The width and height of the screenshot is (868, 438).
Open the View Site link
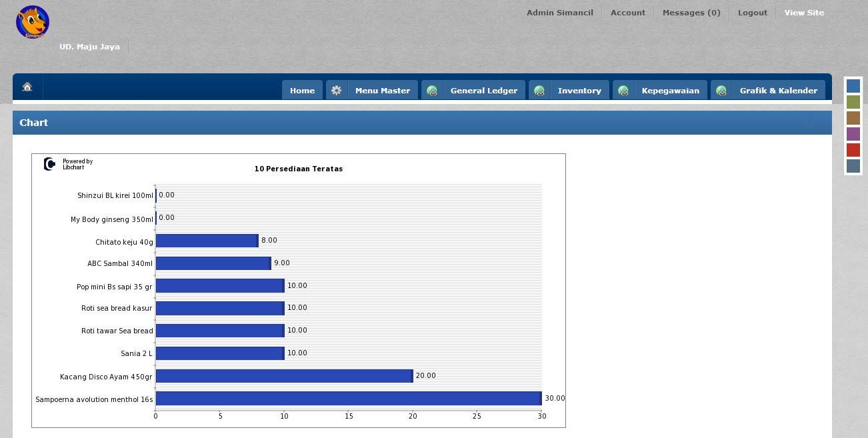(804, 12)
